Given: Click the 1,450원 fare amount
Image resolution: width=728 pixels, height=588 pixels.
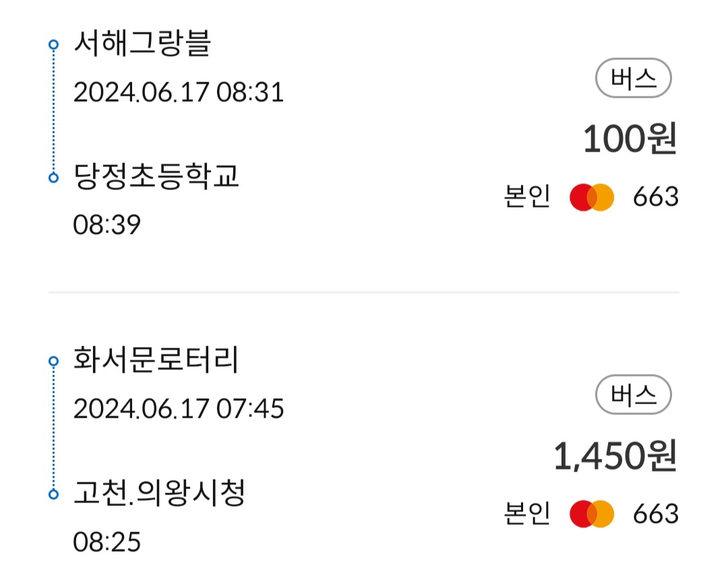Looking at the screenshot, I should tap(614, 456).
